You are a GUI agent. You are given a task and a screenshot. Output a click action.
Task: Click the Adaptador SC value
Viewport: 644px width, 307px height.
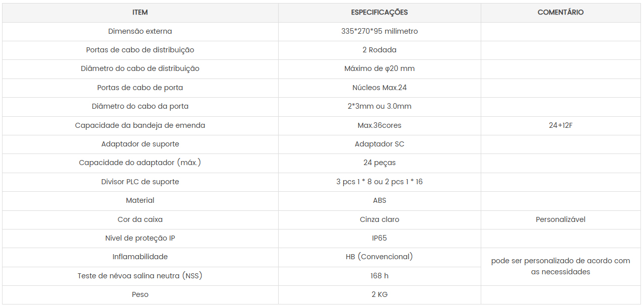click(379, 144)
